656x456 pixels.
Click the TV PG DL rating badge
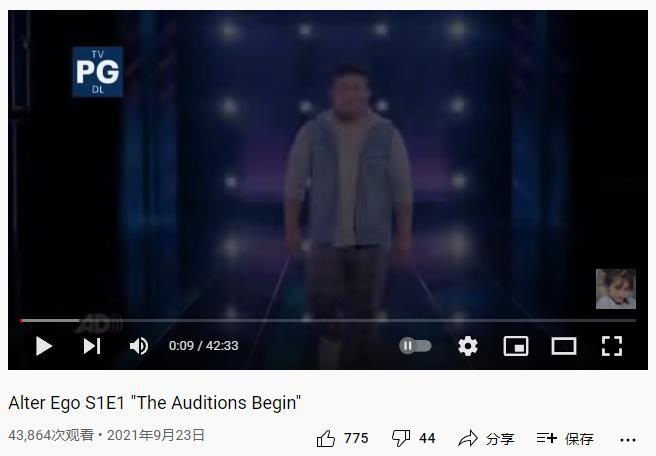click(x=98, y=72)
